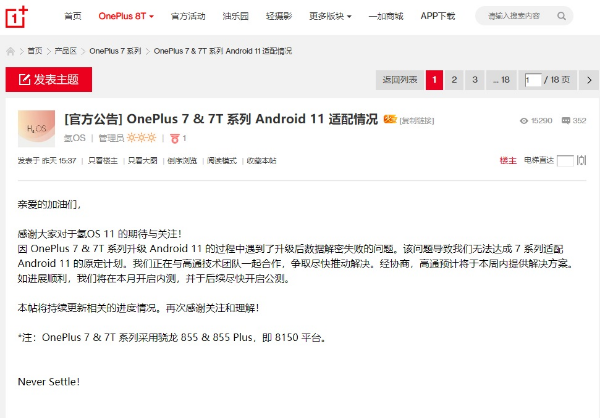This screenshot has width=600, height=418.
Task: Click the line 感谢大家对于氢OS 11 的期待与关注
Action: (x=99, y=234)
